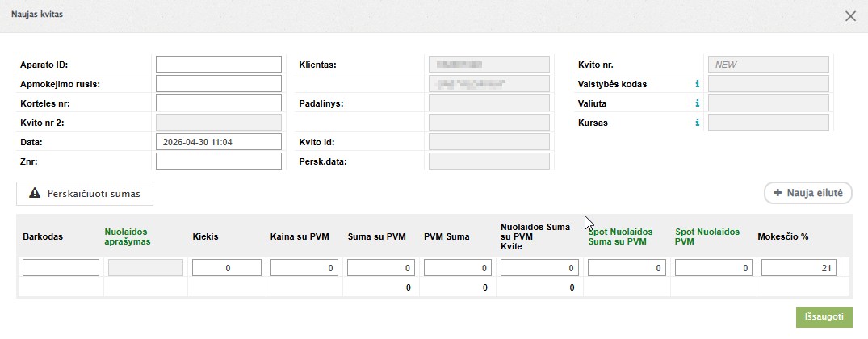Image resolution: width=868 pixels, height=339 pixels.
Task: Focus the Barkodas cell input
Action: 61,268
